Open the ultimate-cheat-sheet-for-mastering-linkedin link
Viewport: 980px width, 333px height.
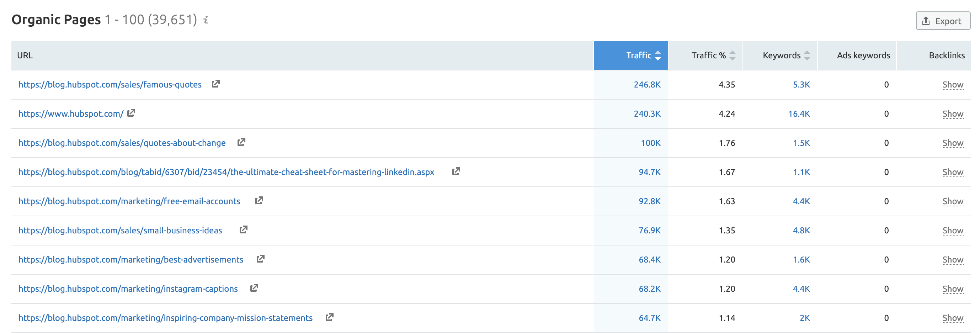[227, 172]
